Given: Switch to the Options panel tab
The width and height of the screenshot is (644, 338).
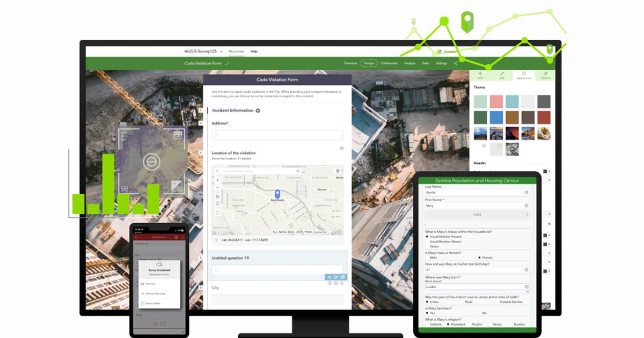Looking at the screenshot, I should 545,75.
